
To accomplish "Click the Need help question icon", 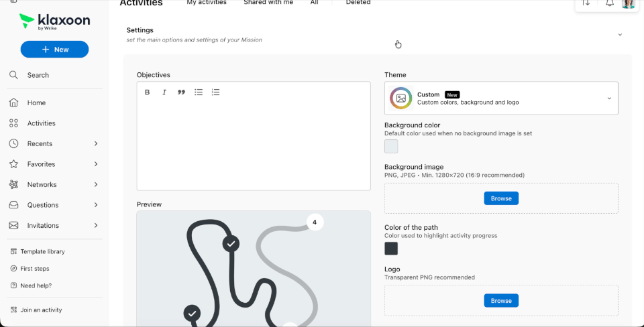I will [x=13, y=285].
